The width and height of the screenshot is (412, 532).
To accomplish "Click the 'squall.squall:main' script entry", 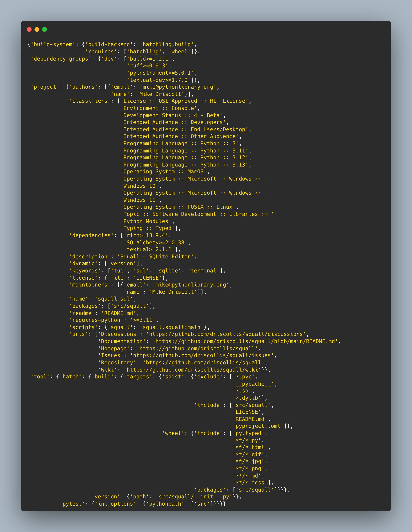I will [x=171, y=327].
